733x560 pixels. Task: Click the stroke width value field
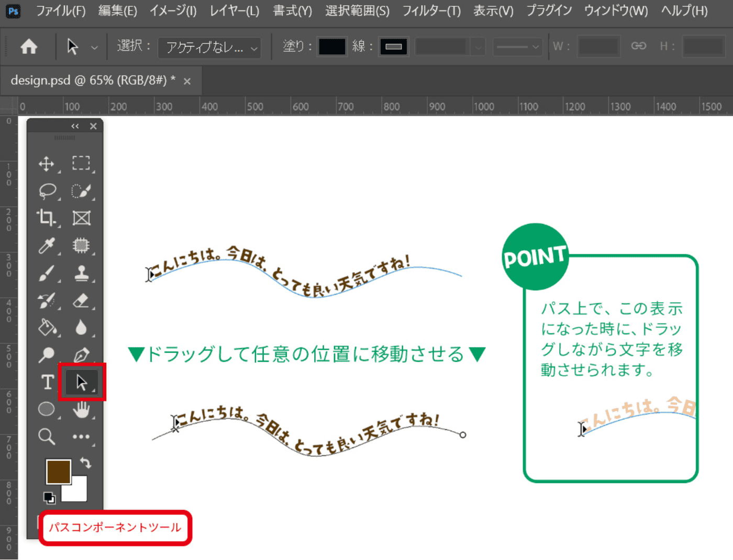click(442, 47)
